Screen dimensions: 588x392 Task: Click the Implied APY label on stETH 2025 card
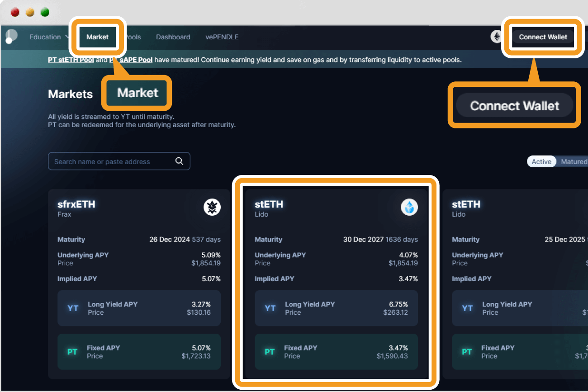(x=471, y=279)
